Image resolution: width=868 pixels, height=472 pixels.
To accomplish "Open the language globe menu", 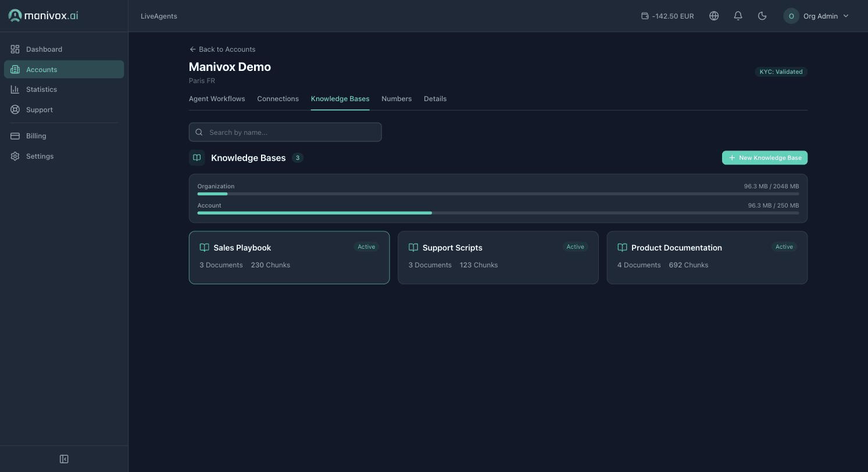I will pyautogui.click(x=714, y=16).
